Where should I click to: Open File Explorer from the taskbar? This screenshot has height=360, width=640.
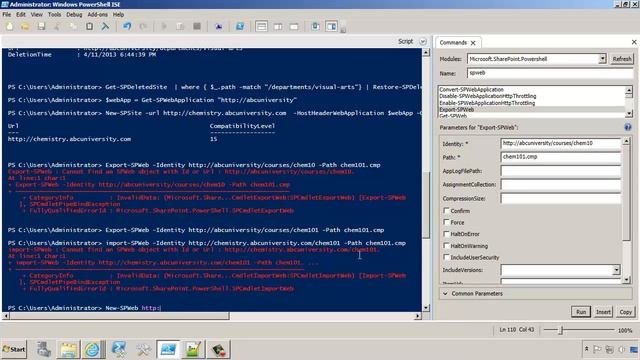69,349
